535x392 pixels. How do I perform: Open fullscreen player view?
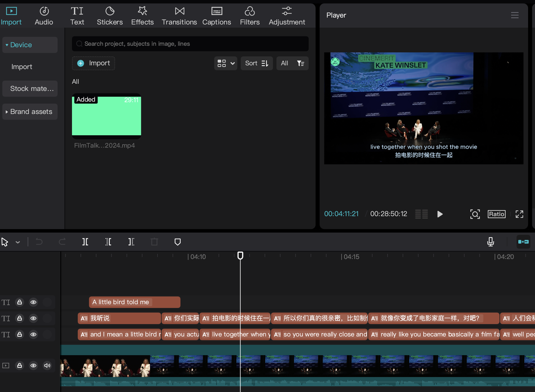pyautogui.click(x=519, y=214)
